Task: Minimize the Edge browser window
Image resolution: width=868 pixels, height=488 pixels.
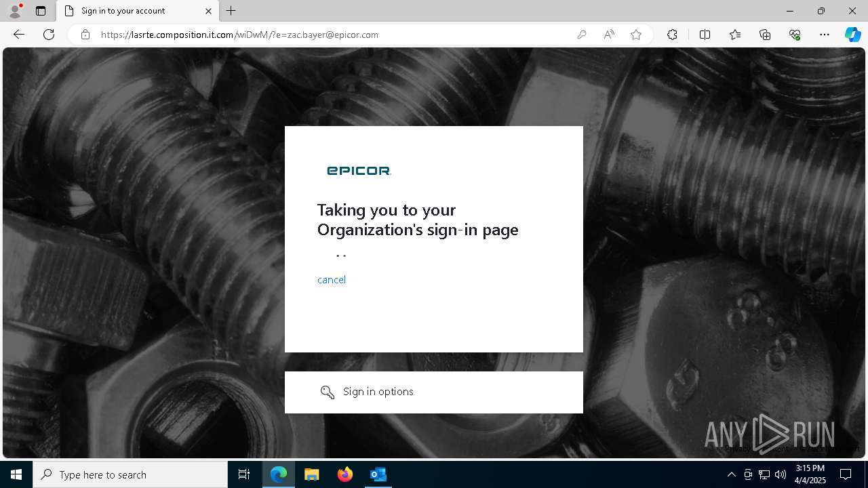Action: tap(790, 11)
